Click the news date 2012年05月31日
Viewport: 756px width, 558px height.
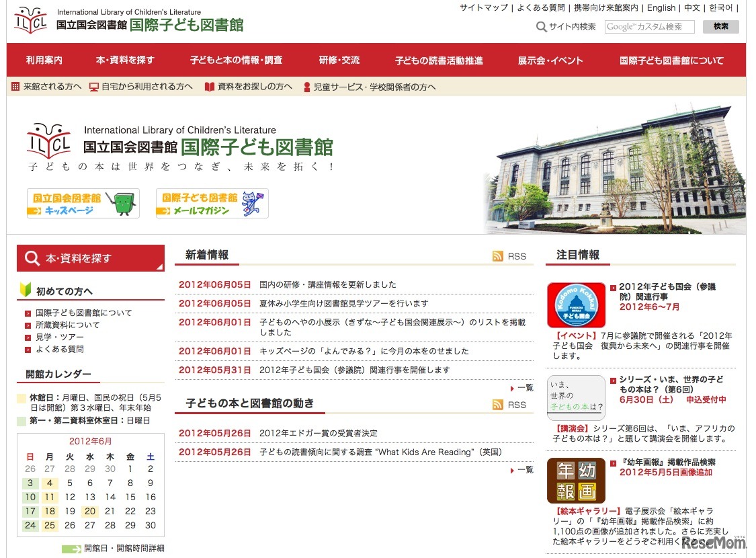(x=214, y=370)
